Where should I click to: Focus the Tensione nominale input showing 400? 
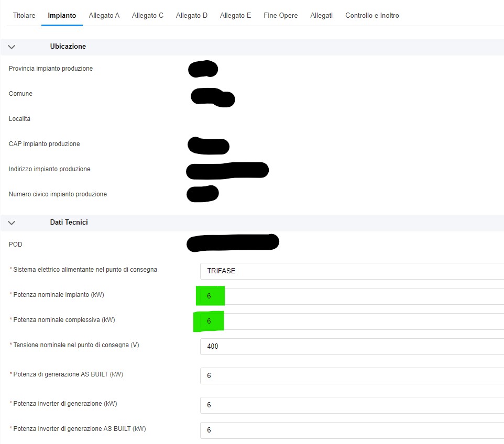point(351,347)
